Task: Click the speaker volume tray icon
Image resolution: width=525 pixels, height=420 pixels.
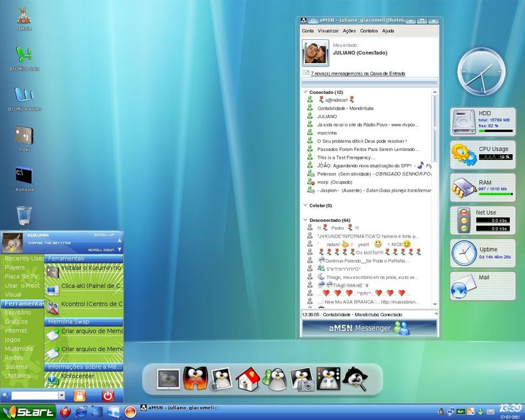Action: 441,411
